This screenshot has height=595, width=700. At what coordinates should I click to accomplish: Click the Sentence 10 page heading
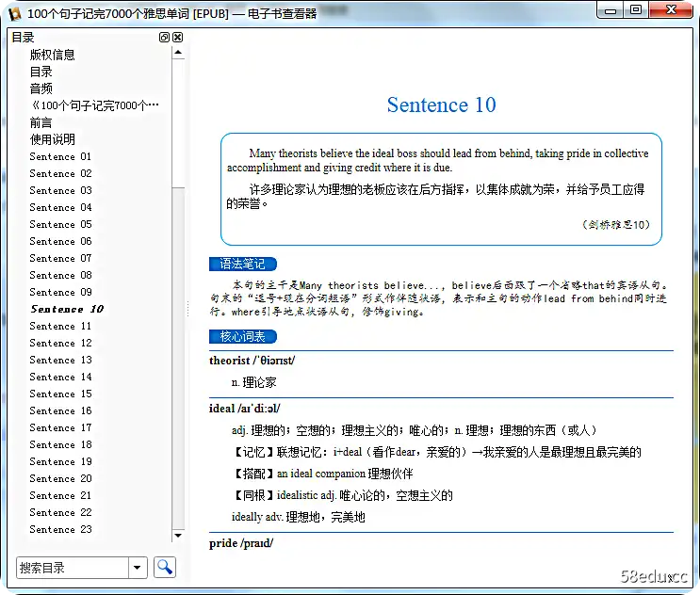pos(441,105)
